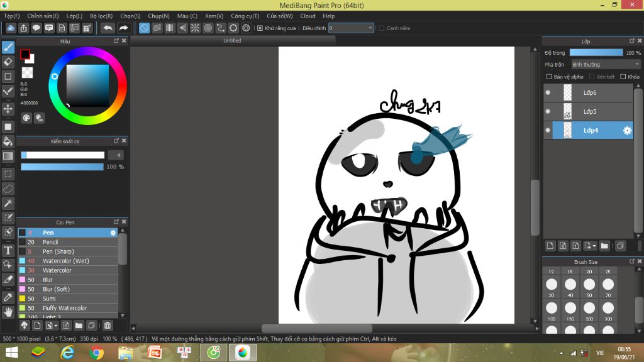Undock the Brush Size panel
Viewport: 644px width, 362px height.
pyautogui.click(x=631, y=261)
